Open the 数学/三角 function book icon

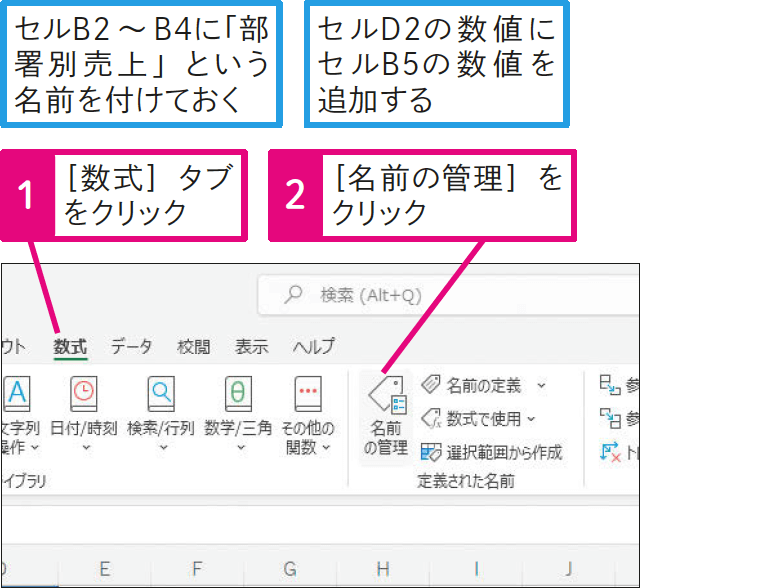tap(238, 394)
